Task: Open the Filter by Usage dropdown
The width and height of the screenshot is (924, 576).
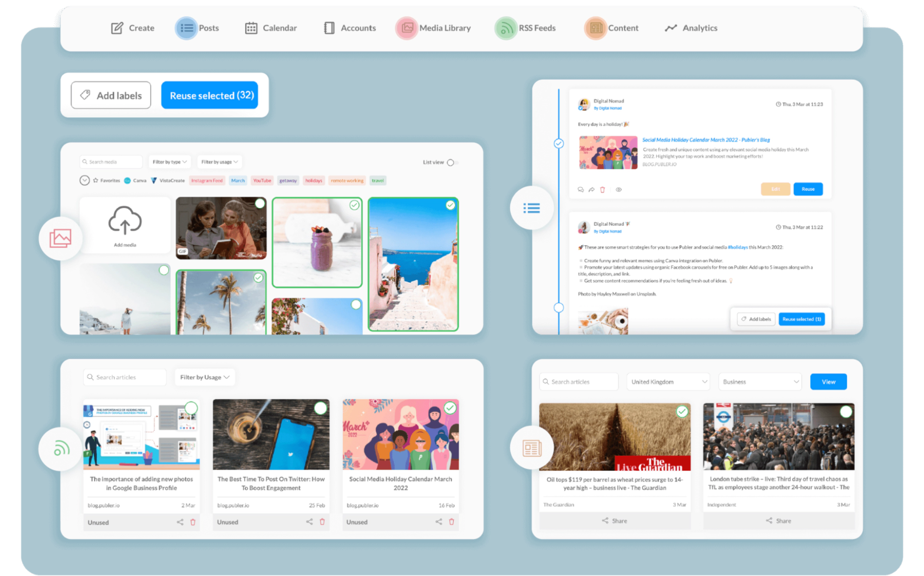Action: [204, 377]
